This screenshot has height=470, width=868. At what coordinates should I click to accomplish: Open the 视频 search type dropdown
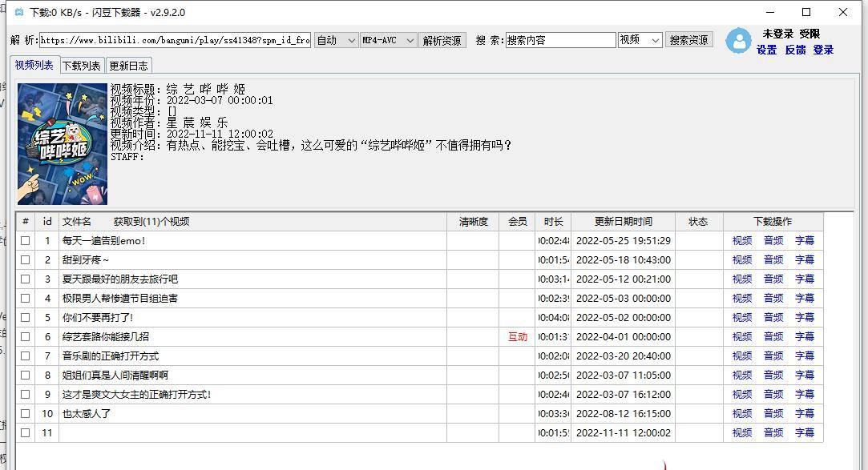click(x=640, y=40)
